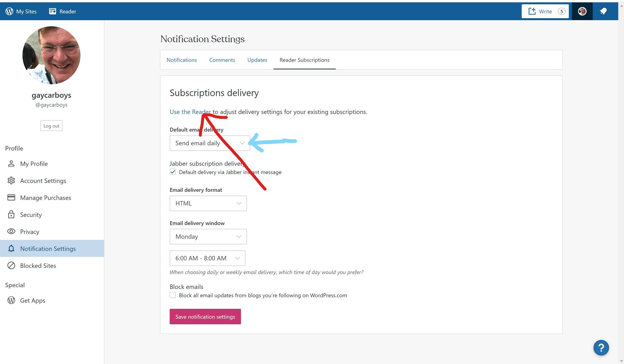
Task: Open the user avatar in top bar
Action: click(x=582, y=12)
